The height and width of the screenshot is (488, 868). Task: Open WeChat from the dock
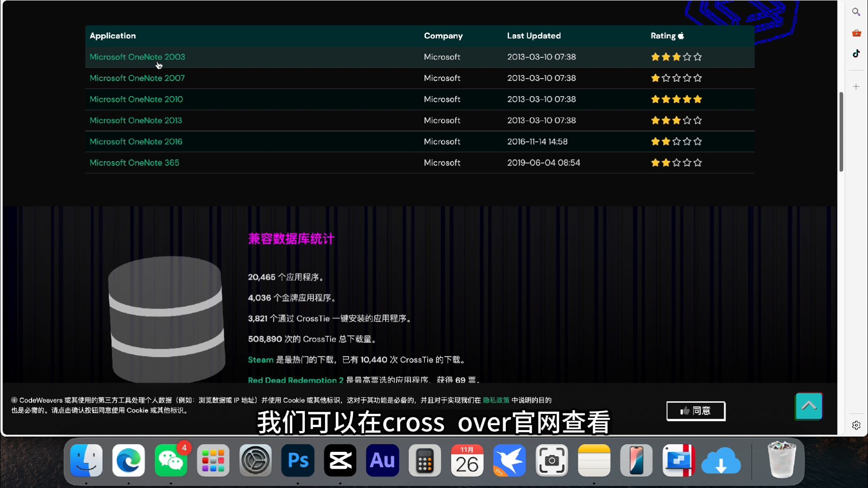pyautogui.click(x=171, y=460)
